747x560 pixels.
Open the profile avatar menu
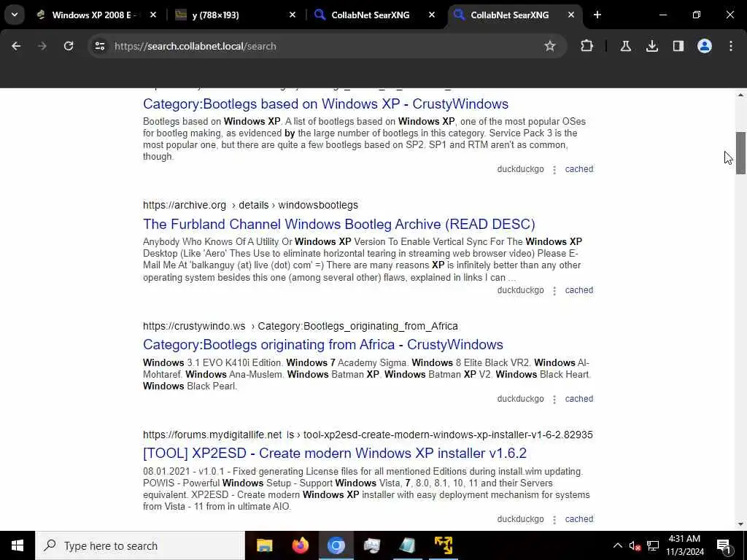click(705, 46)
